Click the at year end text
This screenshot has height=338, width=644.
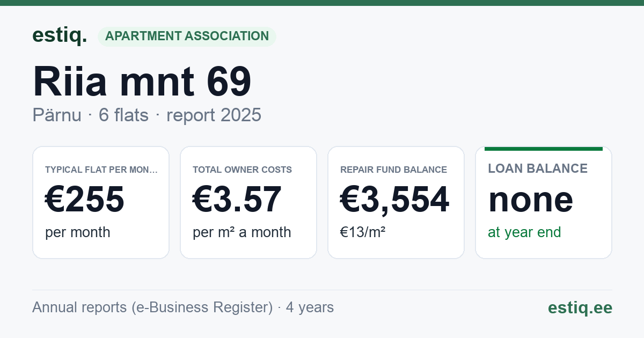[524, 232]
